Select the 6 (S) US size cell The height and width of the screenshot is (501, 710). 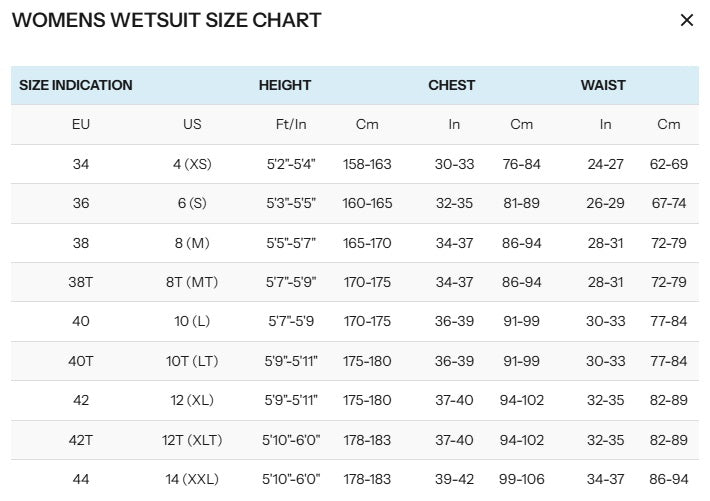[x=192, y=203]
